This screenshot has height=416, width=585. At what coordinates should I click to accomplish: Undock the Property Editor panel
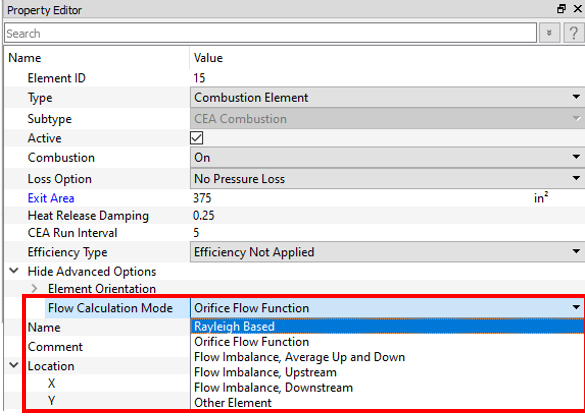[561, 9]
